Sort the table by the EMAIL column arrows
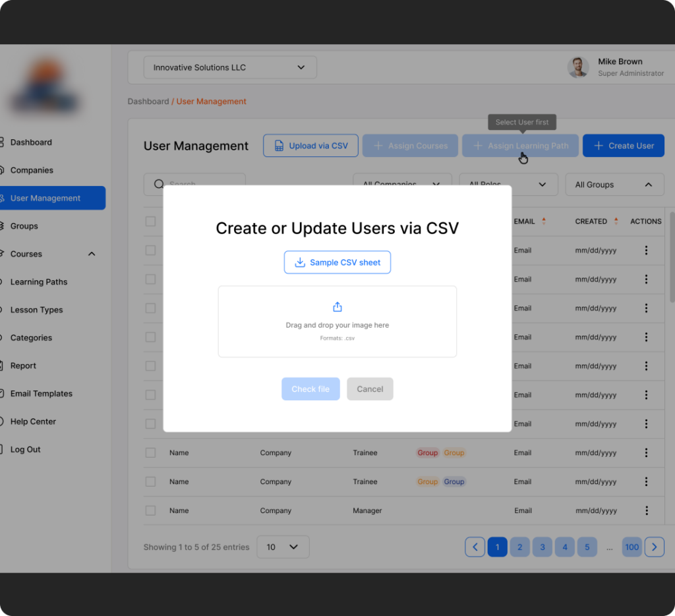 [544, 221]
